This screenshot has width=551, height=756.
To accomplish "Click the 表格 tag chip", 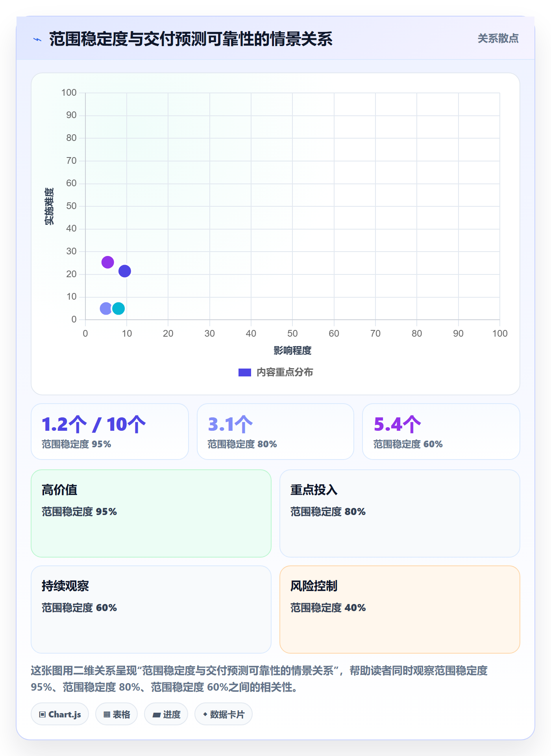I will pyautogui.click(x=116, y=714).
